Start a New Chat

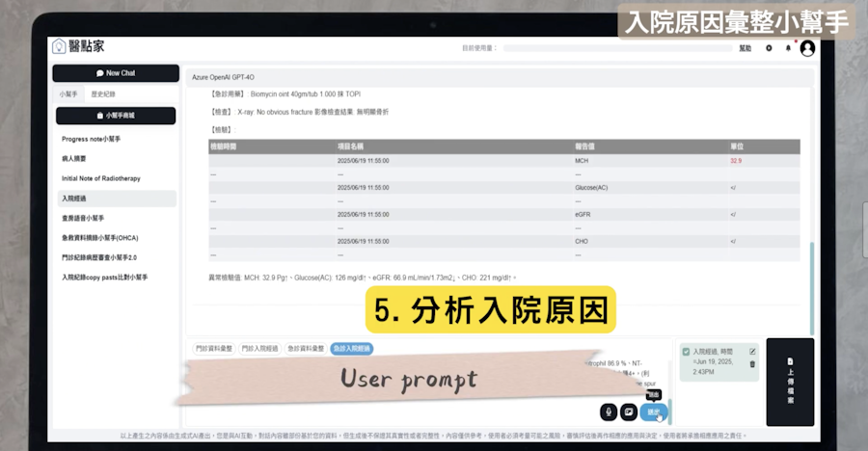[x=116, y=73]
